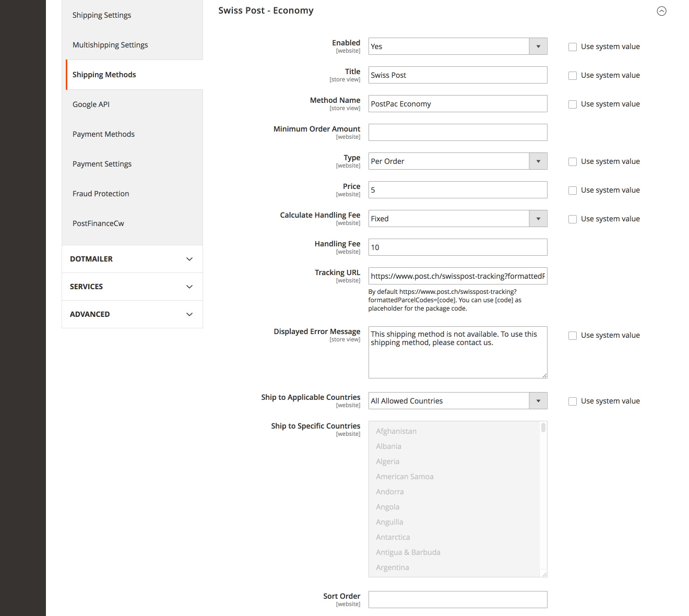Check Use system value for Price
Viewport: 689px width, 616px height.
click(573, 191)
